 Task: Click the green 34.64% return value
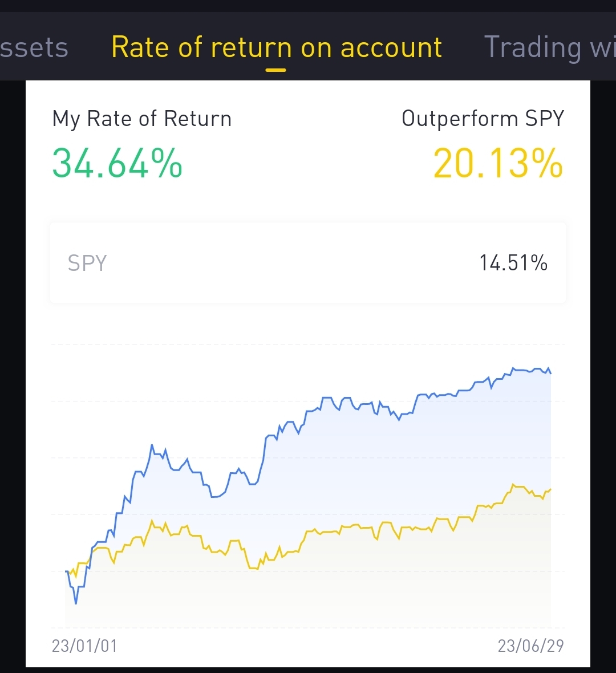[117, 164]
